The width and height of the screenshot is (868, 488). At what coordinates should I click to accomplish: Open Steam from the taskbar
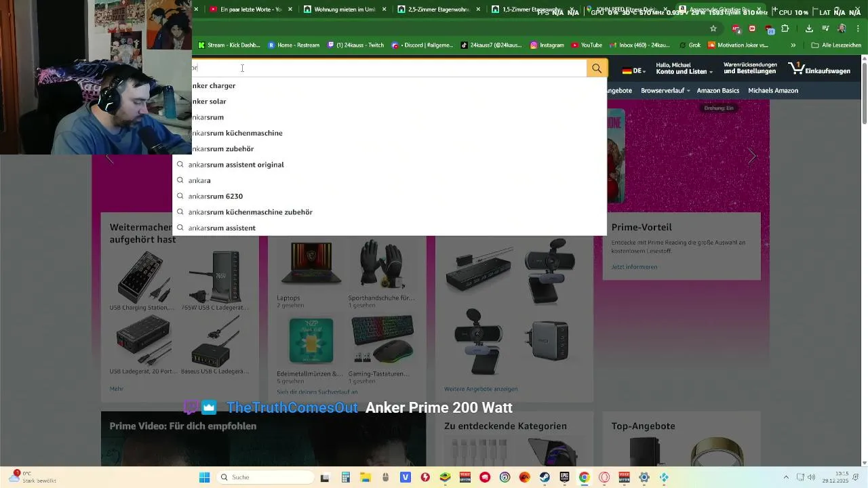(545, 477)
